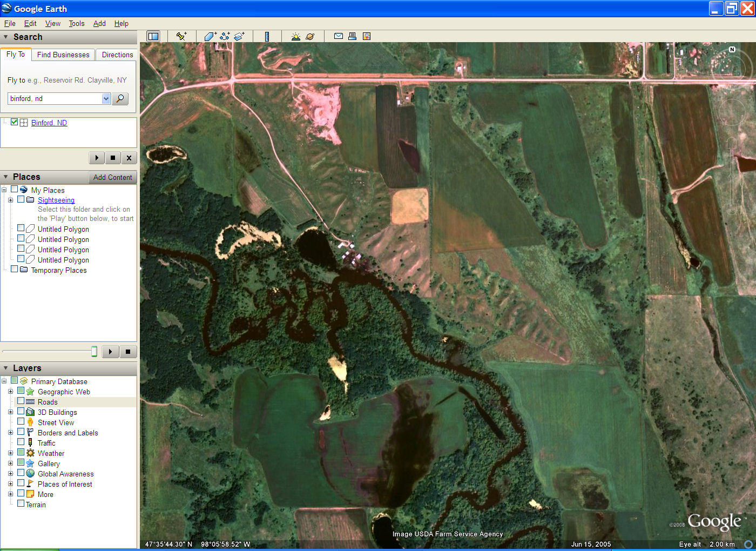This screenshot has width=756, height=551.
Task: Check the Temporary Places checkbox
Action: click(14, 269)
